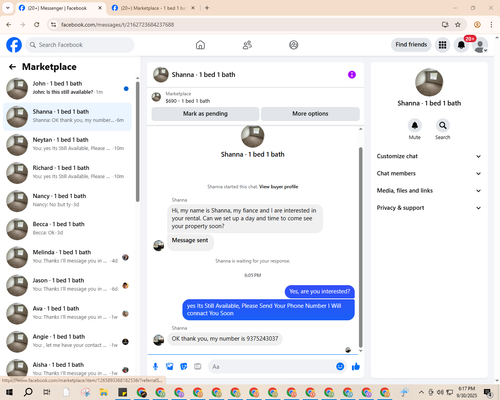Viewport: 500px width, 400px height.
Task: Open a new browser tab
Action: tap(207, 8)
